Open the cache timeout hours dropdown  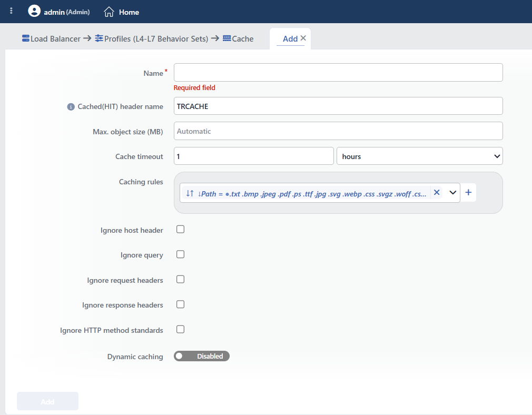tap(419, 156)
